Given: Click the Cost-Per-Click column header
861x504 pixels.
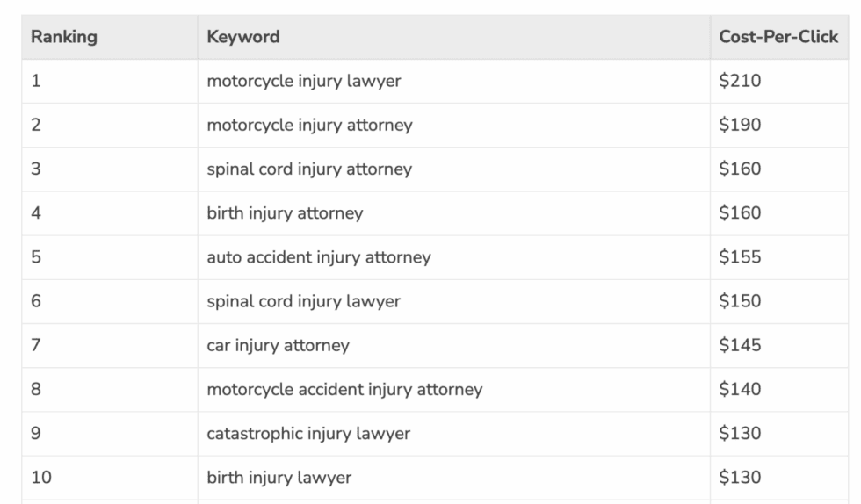Looking at the screenshot, I should click(x=778, y=37).
